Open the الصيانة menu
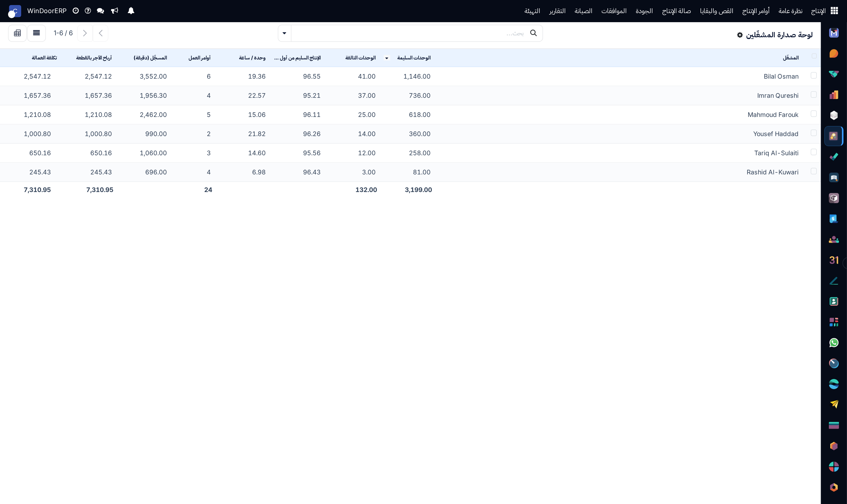Viewport: 847px width, 504px height. [x=583, y=11]
